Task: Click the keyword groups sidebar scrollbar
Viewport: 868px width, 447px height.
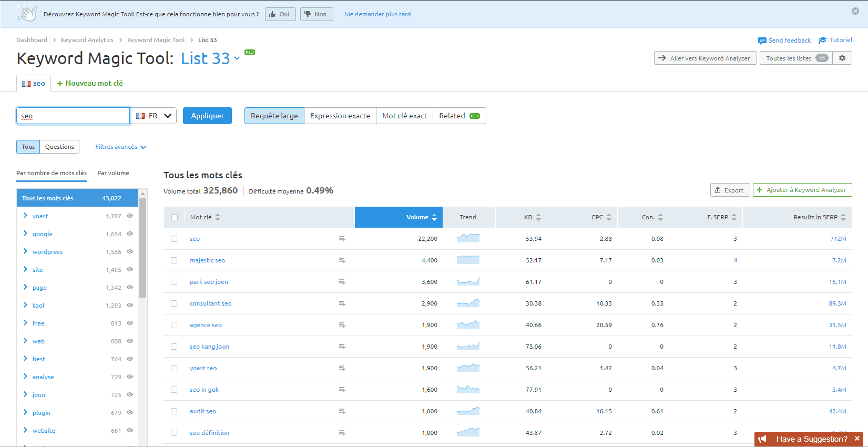Action: [x=142, y=247]
